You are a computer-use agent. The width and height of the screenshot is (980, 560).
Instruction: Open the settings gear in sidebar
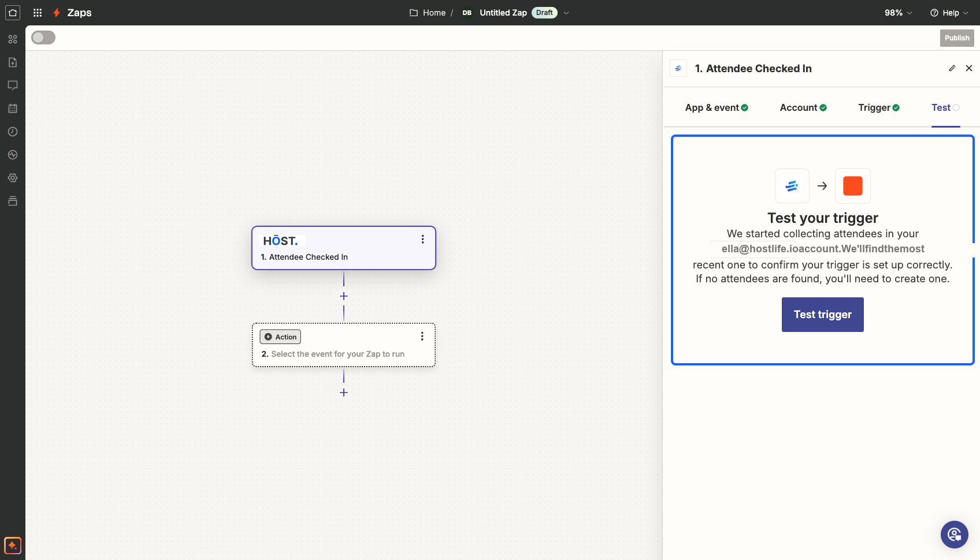click(13, 178)
